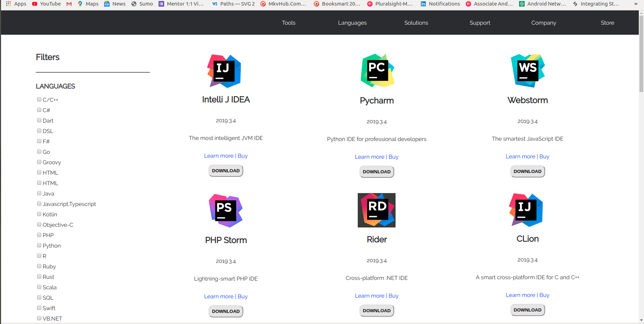Open the Solutions navigation menu
644x324 pixels.
[416, 23]
